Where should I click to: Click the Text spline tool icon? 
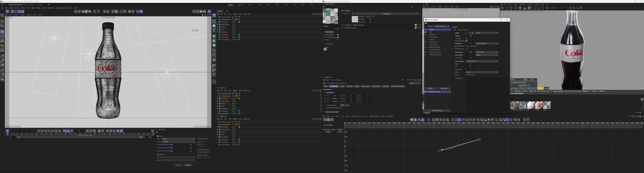(214, 30)
